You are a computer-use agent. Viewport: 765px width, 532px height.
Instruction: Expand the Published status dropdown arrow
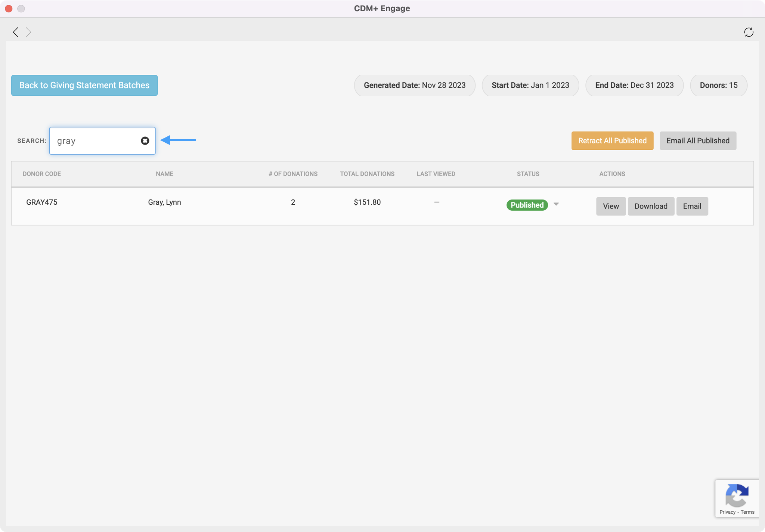pos(556,204)
